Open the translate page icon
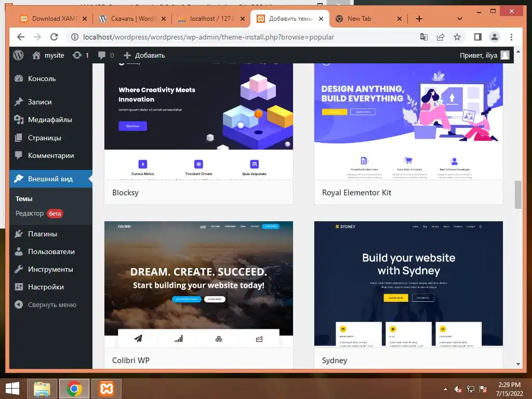The image size is (532, 399). [424, 37]
